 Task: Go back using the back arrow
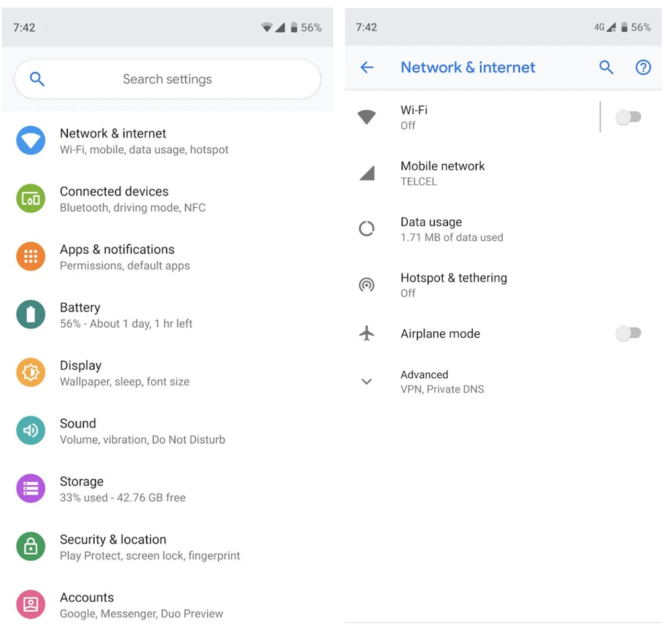367,67
